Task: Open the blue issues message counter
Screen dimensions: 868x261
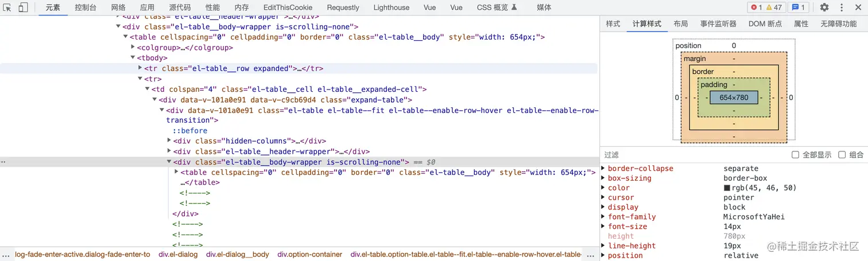Action: click(799, 7)
